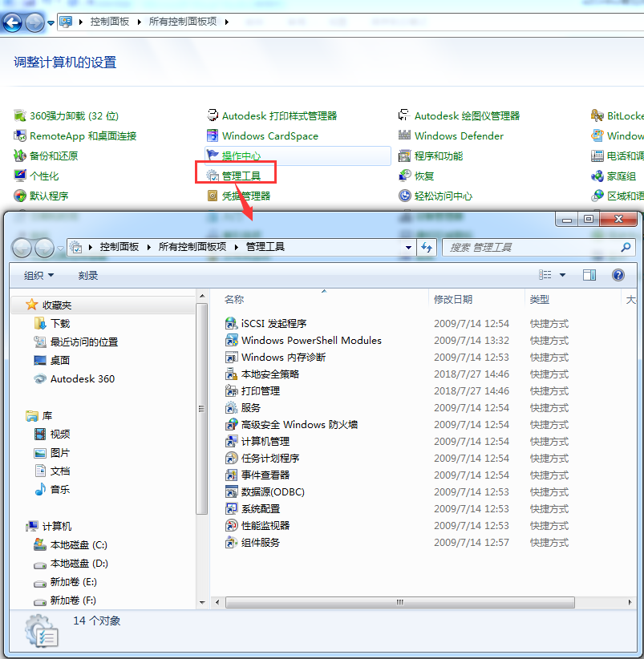Open 打印管理 icon
The image size is (644, 659).
coord(231,390)
